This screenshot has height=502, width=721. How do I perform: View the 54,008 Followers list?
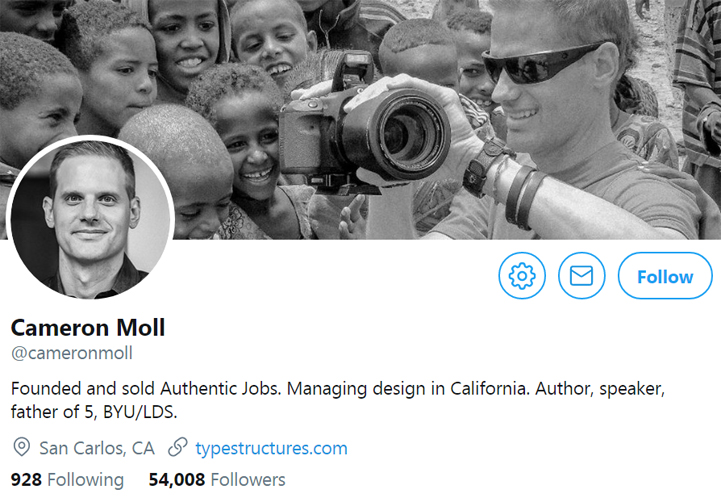217,479
